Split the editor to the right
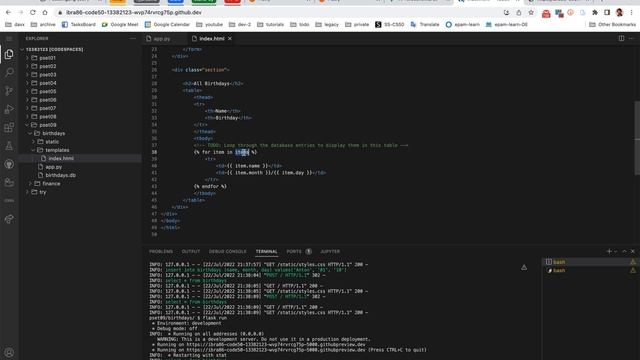 [x=621, y=38]
